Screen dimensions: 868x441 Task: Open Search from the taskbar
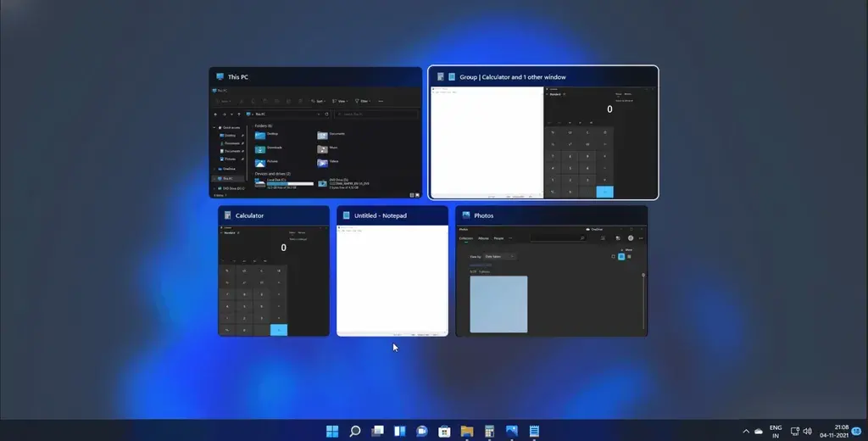pyautogui.click(x=355, y=431)
